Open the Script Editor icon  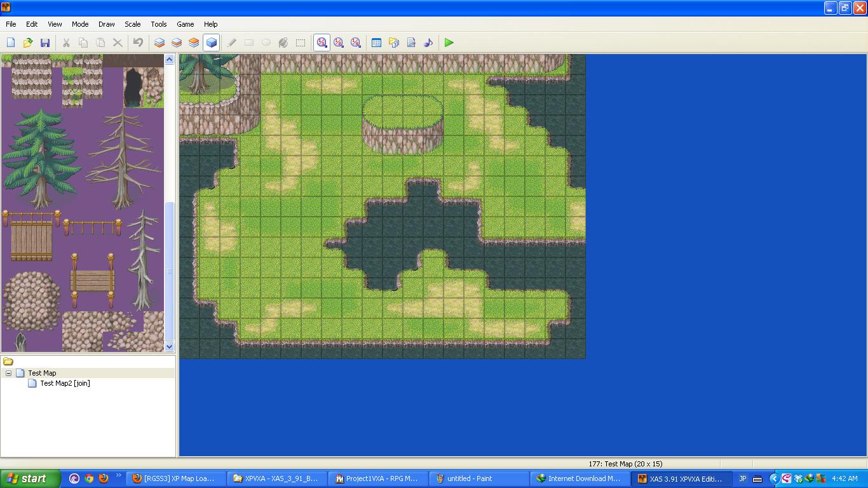[411, 43]
